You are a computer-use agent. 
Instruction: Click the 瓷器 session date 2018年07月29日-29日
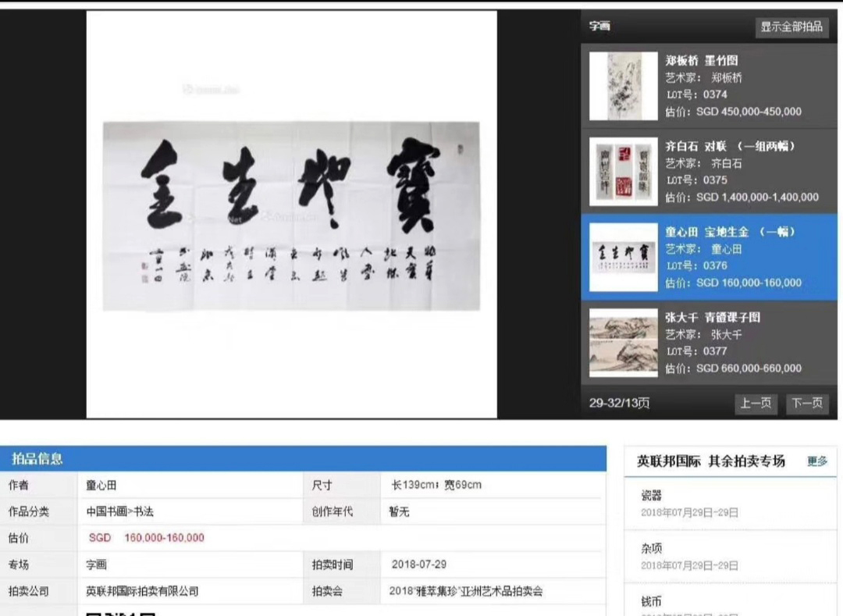(x=689, y=512)
